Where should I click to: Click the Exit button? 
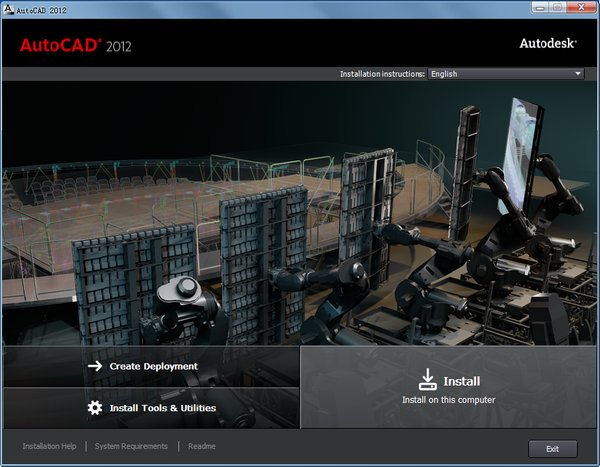point(553,449)
